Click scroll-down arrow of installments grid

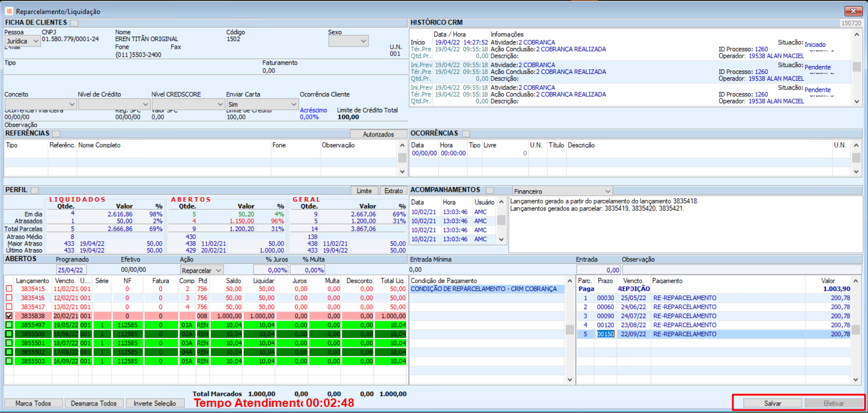tap(855, 380)
